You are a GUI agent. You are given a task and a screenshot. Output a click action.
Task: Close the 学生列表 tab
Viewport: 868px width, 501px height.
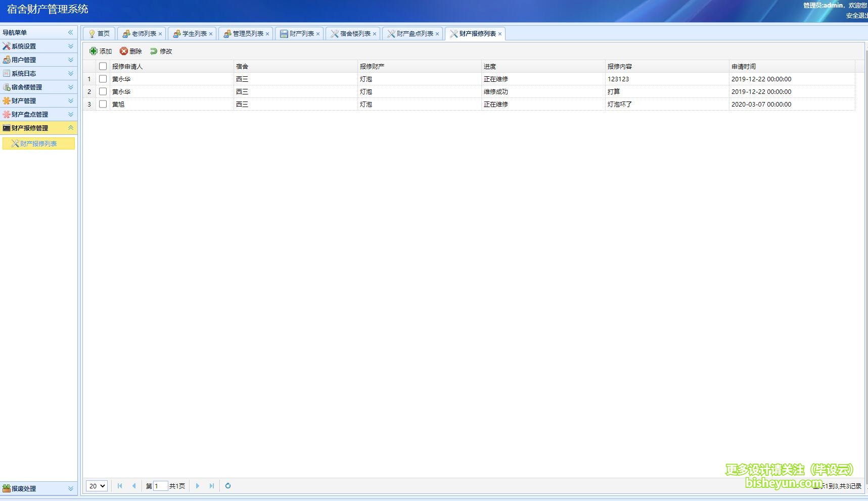click(211, 34)
